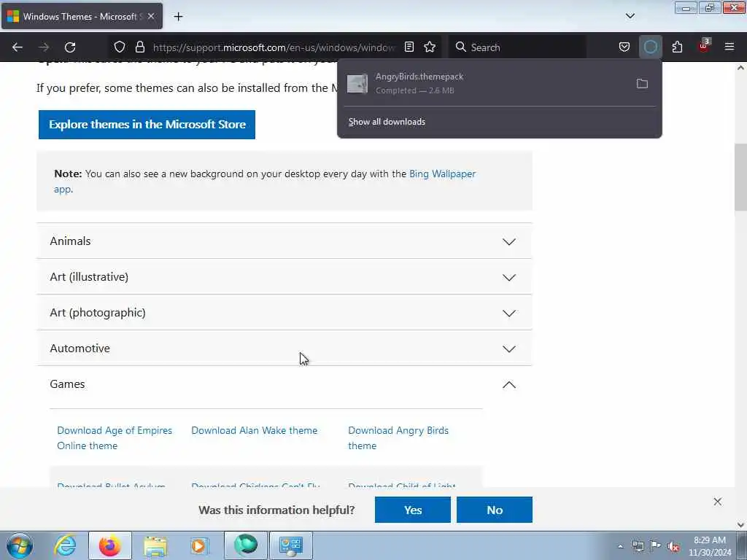This screenshot has width=747, height=560.
Task: Click the uBlock extension icon
Action: pos(704,46)
